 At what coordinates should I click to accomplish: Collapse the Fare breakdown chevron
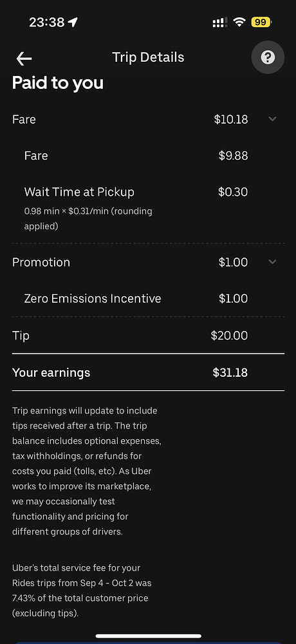272,119
